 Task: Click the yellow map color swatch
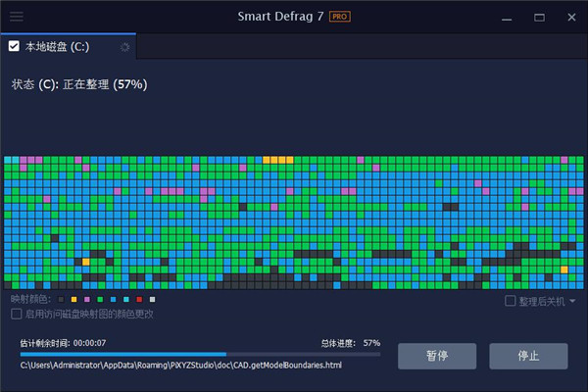[x=73, y=299]
